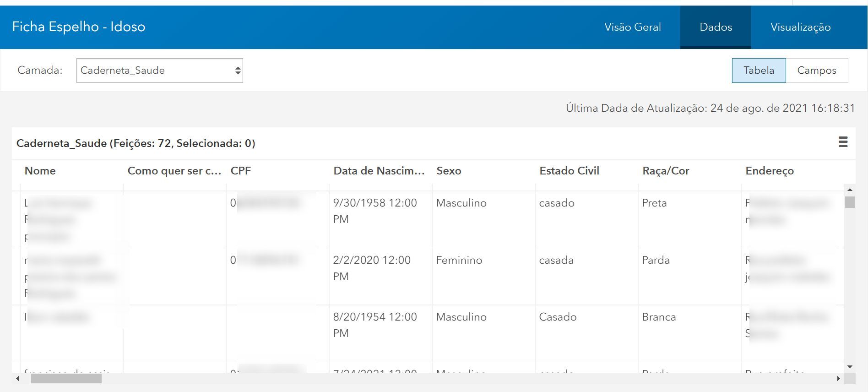868x392 pixels.
Task: Click the vertical scrollbar up arrow
Action: [x=850, y=190]
